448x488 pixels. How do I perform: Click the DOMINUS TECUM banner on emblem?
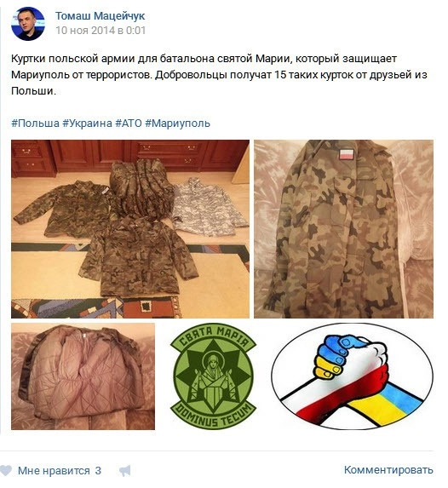(213, 415)
